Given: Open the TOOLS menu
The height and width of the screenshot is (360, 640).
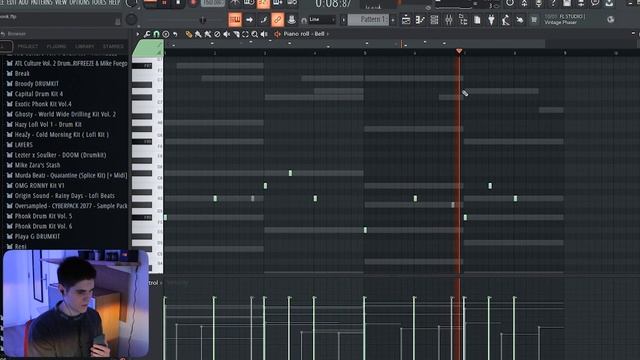Looking at the screenshot, I should pos(98,2).
